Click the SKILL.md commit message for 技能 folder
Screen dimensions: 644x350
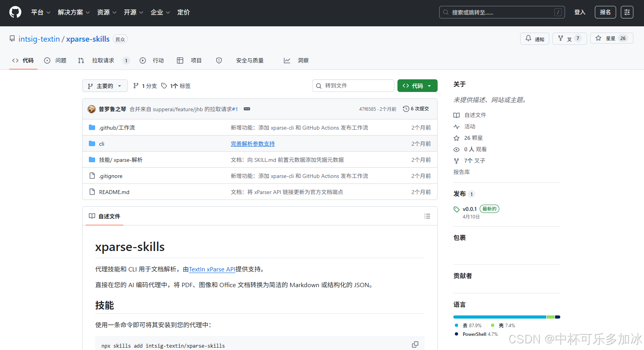pos(287,160)
